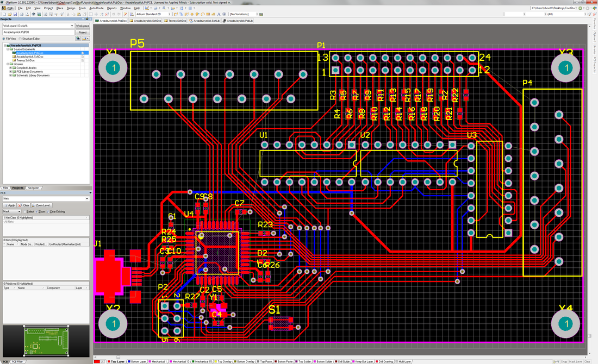The image size is (598, 364).
Task: Open the Workspace1.DsnWrk dropdown
Action: click(x=72, y=26)
